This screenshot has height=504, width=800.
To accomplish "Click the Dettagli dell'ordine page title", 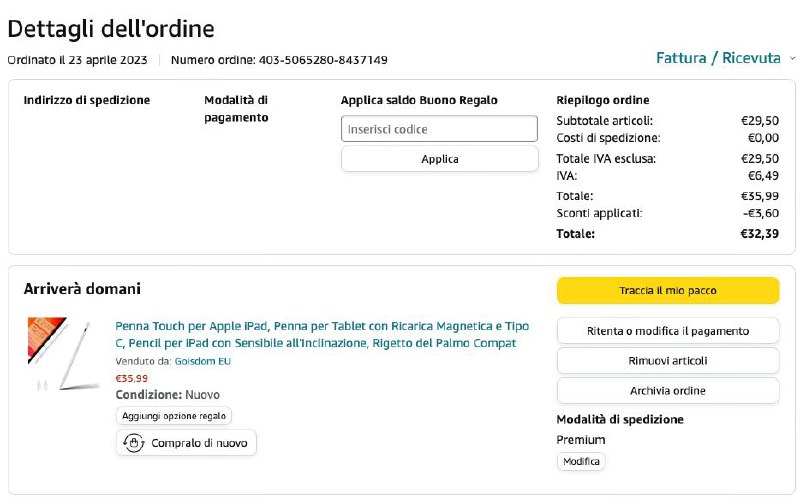I will tap(111, 29).
